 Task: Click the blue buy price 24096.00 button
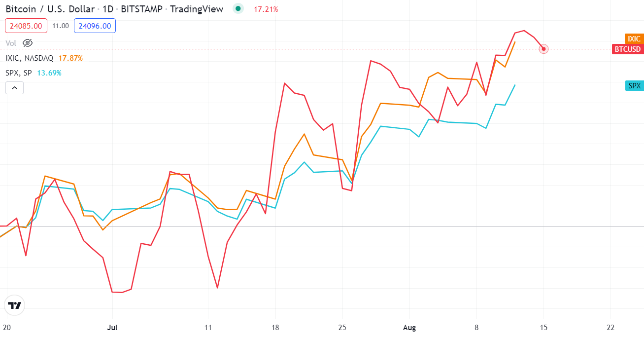click(95, 26)
